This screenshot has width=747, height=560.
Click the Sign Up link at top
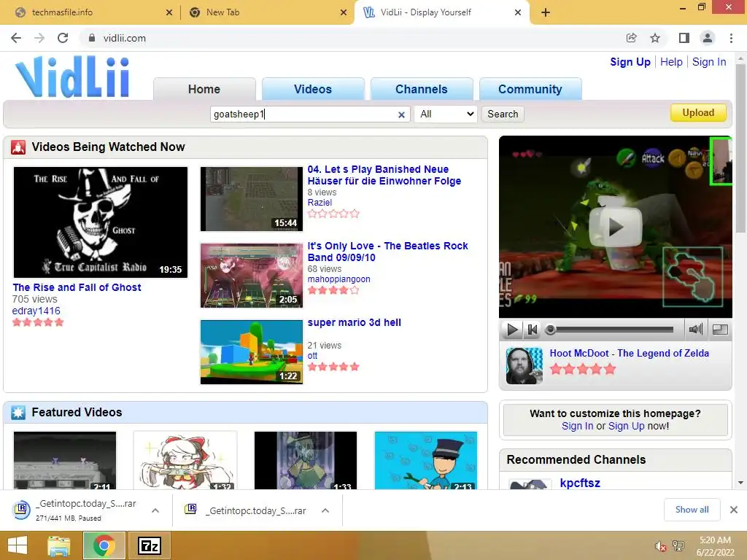(630, 62)
